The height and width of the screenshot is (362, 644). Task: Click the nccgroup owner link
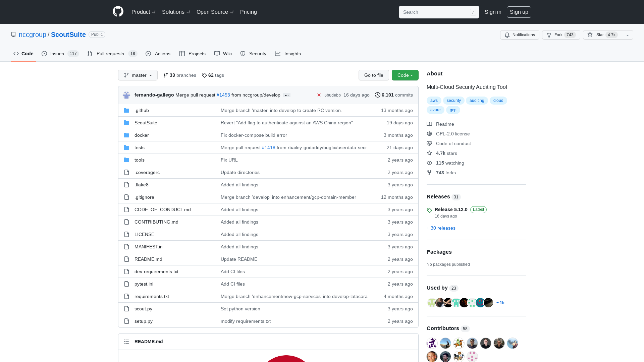(x=33, y=35)
